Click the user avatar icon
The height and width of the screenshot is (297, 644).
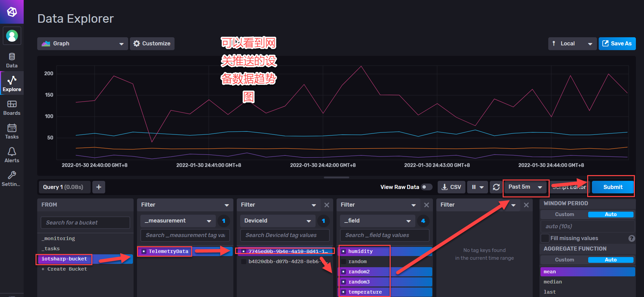tap(12, 36)
